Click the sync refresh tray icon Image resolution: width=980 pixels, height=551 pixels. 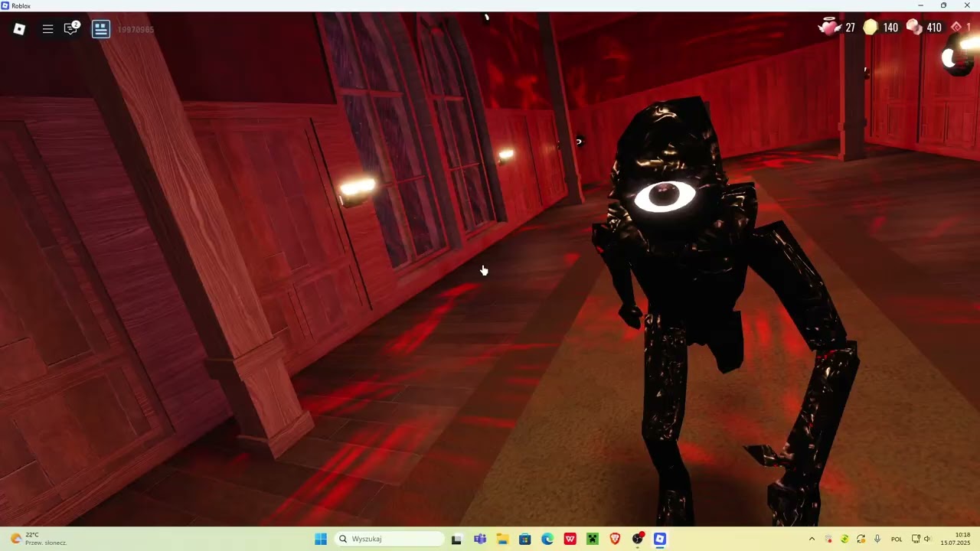click(x=861, y=539)
